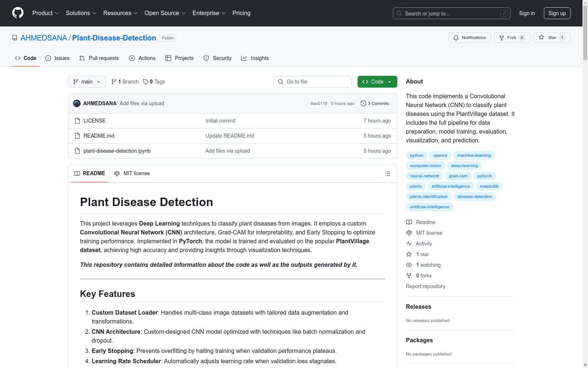Star this repository
This screenshot has height=368, width=588.
click(x=552, y=38)
